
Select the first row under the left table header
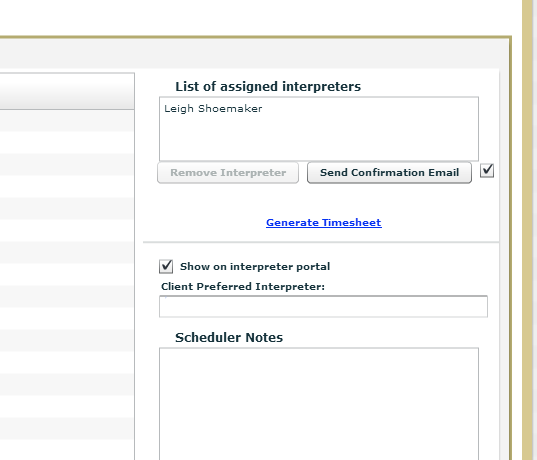pyautogui.click(x=67, y=120)
